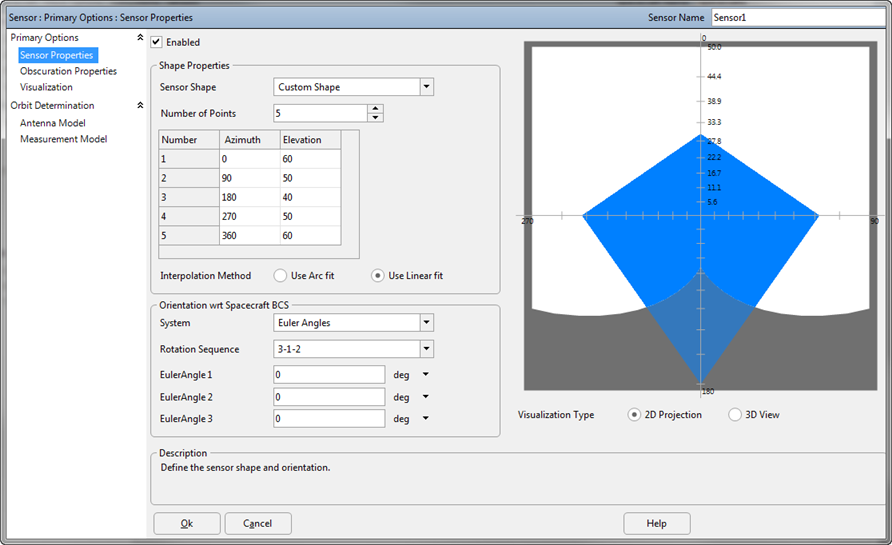The width and height of the screenshot is (892, 545).
Task: Click elevation cell of row 1
Action: (311, 159)
